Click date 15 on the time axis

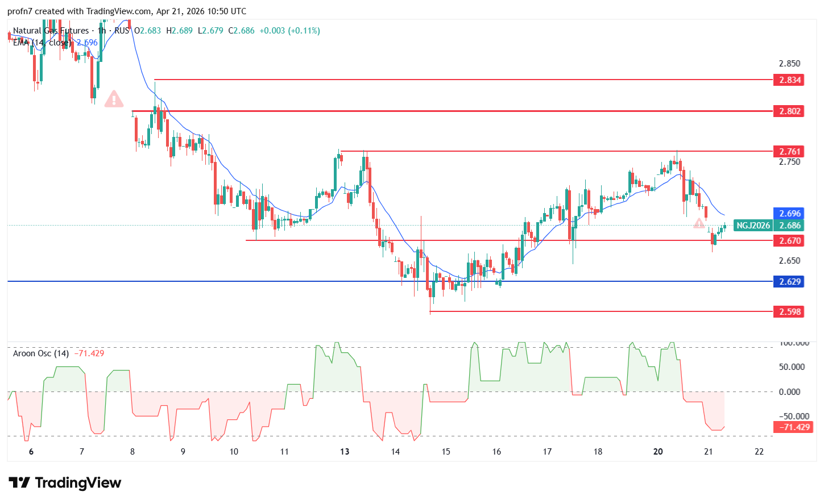coord(446,452)
